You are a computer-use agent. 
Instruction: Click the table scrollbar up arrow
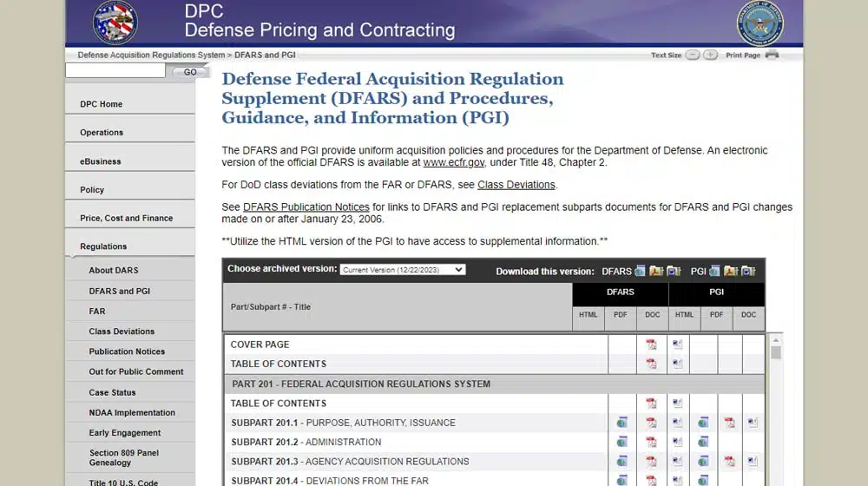coord(775,340)
